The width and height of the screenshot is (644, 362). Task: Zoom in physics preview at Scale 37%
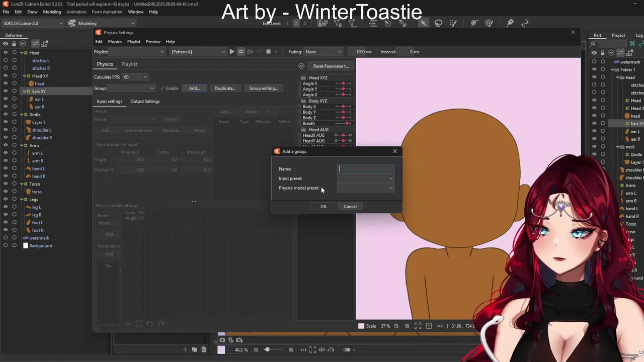tap(407, 326)
